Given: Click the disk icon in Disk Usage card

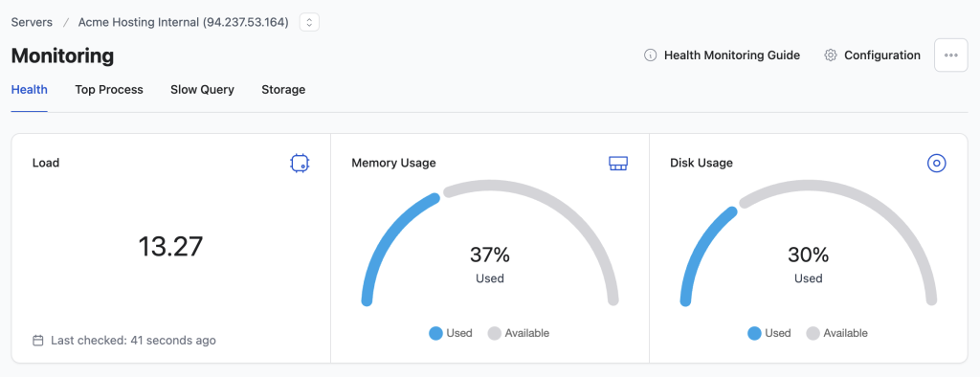Looking at the screenshot, I should click(936, 164).
